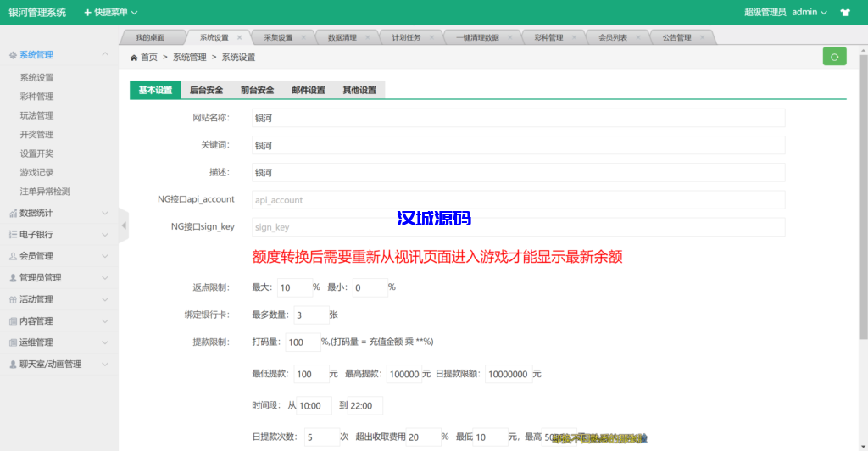Click the 活动管理 gift icon
This screenshot has width=868, height=451.
click(13, 299)
